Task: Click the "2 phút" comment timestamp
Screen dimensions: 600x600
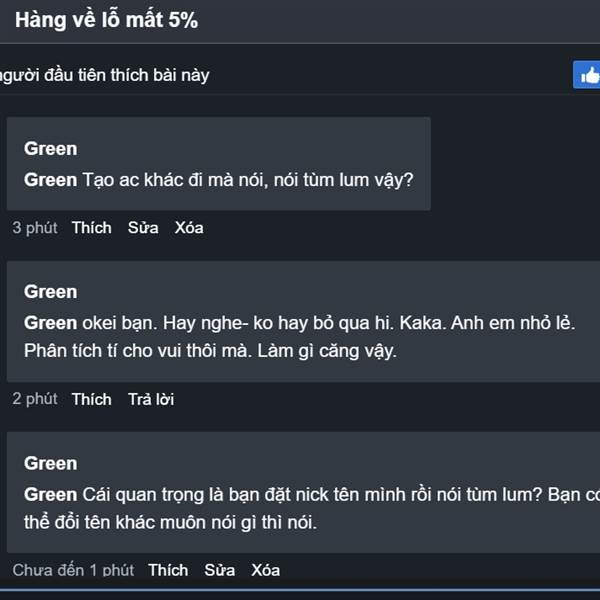Action: tap(35, 399)
